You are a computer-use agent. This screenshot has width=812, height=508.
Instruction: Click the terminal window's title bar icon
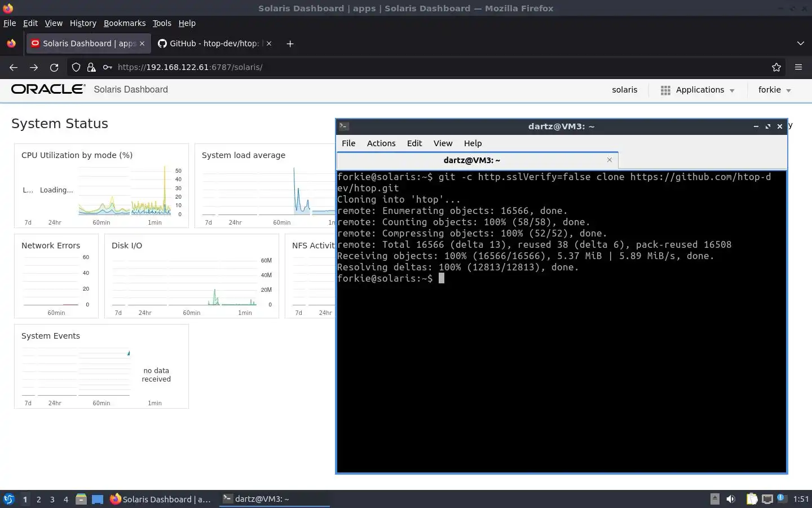coord(344,126)
